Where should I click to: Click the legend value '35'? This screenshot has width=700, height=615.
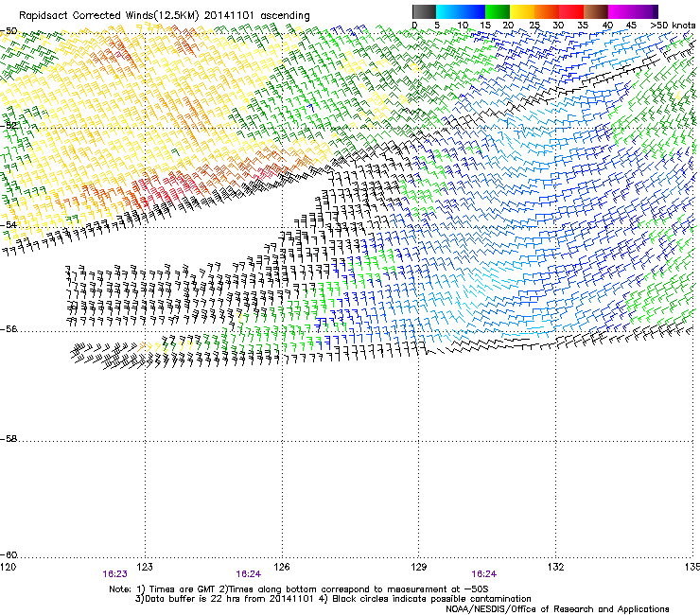click(x=583, y=25)
